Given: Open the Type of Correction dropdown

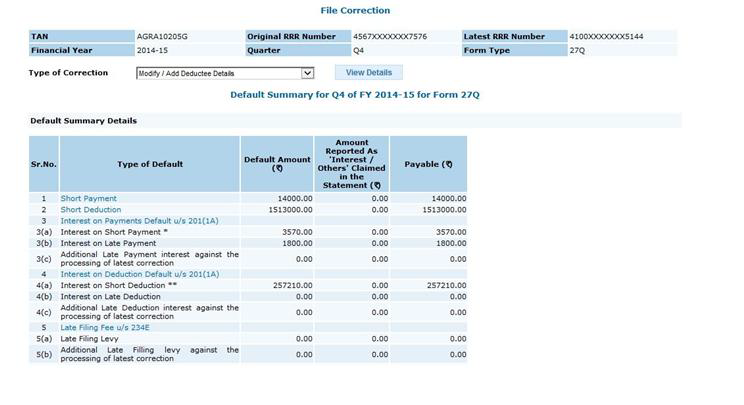Looking at the screenshot, I should (225, 73).
